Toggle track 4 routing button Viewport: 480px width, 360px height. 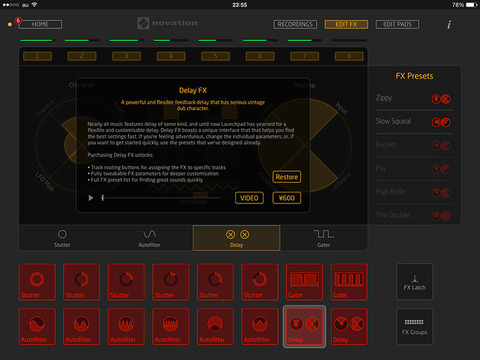pyautogui.click(x=171, y=56)
